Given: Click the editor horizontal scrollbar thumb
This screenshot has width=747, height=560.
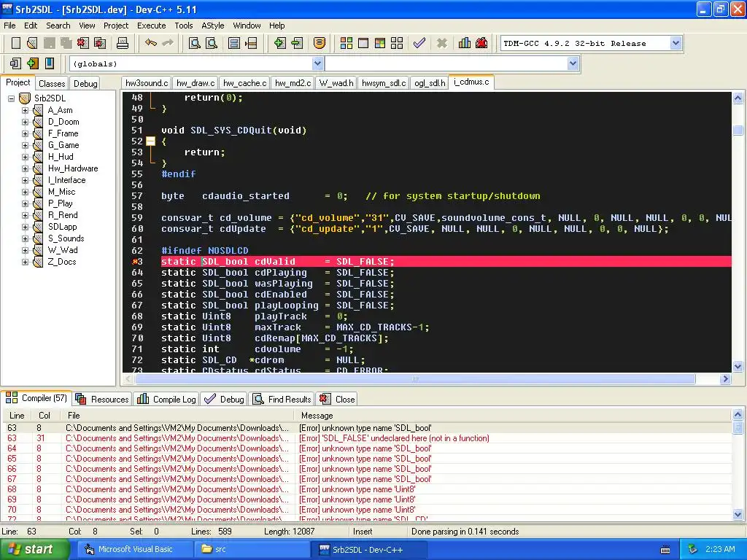Looking at the screenshot, I should click(x=415, y=379).
